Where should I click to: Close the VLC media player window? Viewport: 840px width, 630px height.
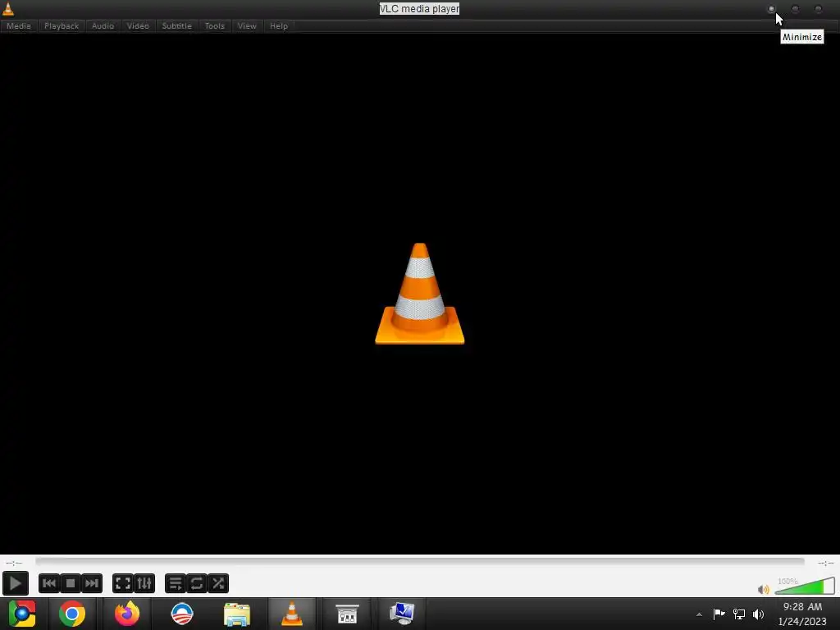(x=819, y=9)
